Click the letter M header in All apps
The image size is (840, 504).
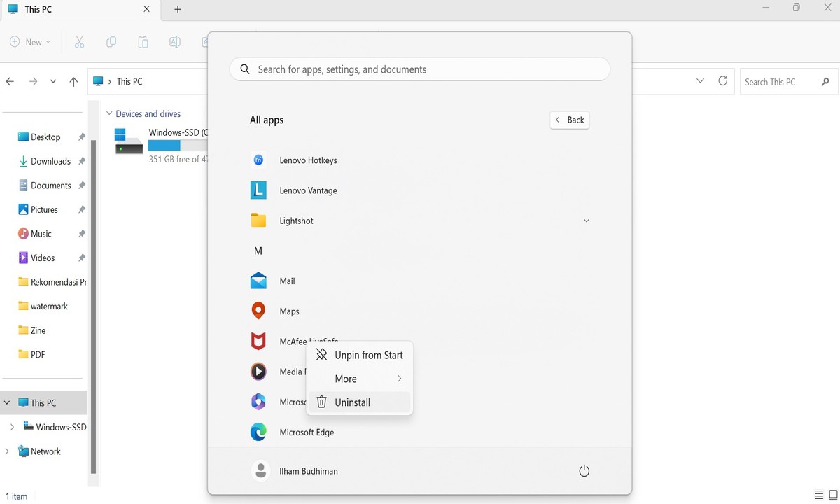pos(258,251)
